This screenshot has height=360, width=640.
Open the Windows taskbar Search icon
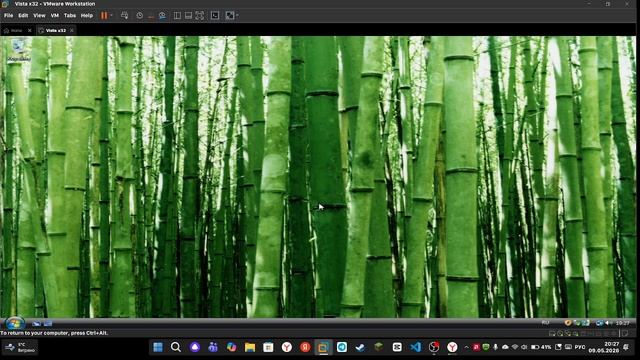pyautogui.click(x=176, y=347)
